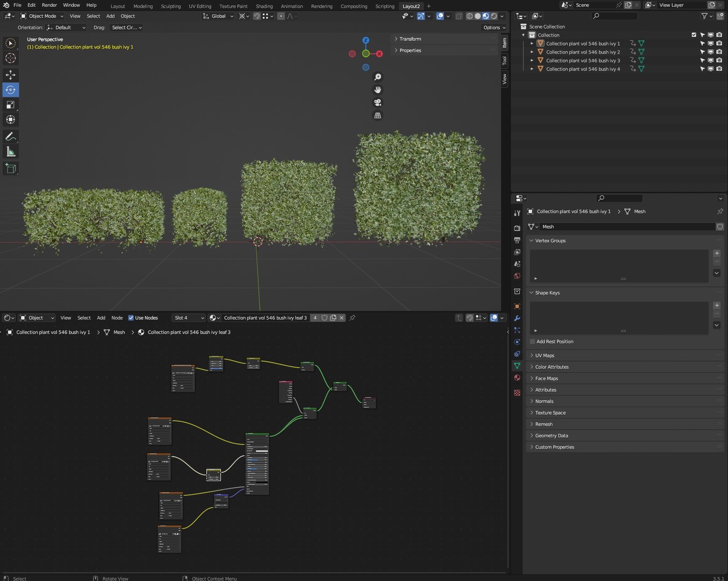
Task: Open the Object Mode dropdown
Action: pos(42,16)
